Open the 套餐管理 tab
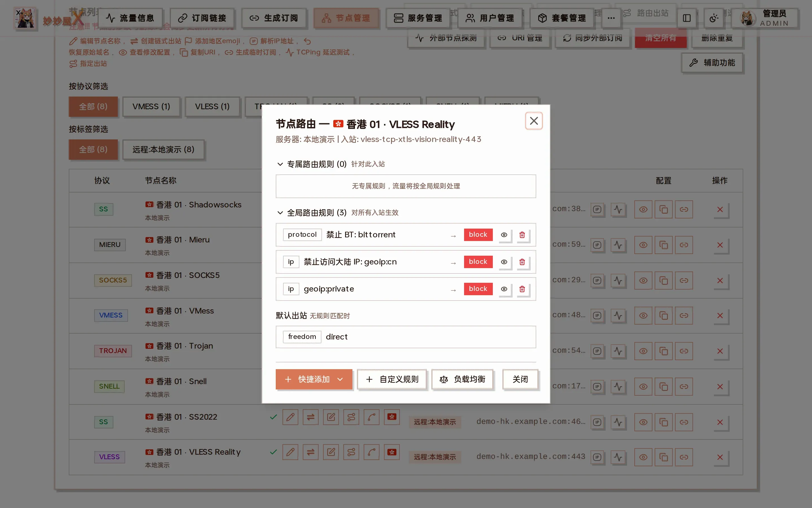 pyautogui.click(x=562, y=18)
